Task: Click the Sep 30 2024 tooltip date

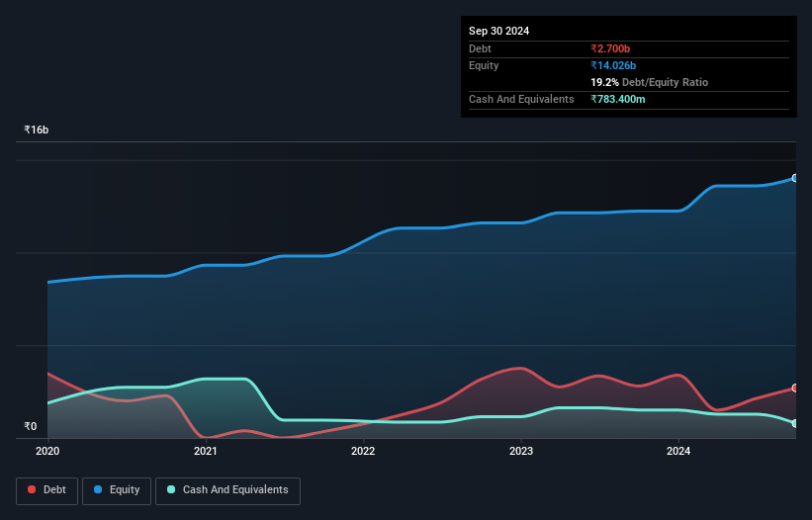Action: point(498,31)
